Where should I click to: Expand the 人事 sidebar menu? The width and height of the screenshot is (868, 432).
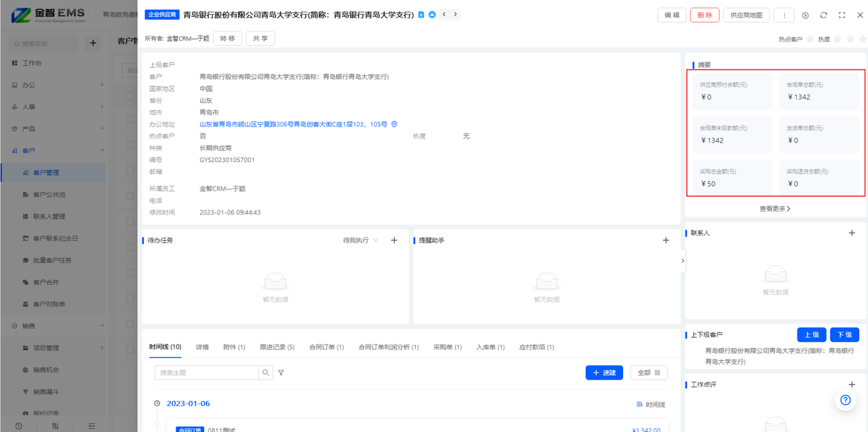click(54, 106)
